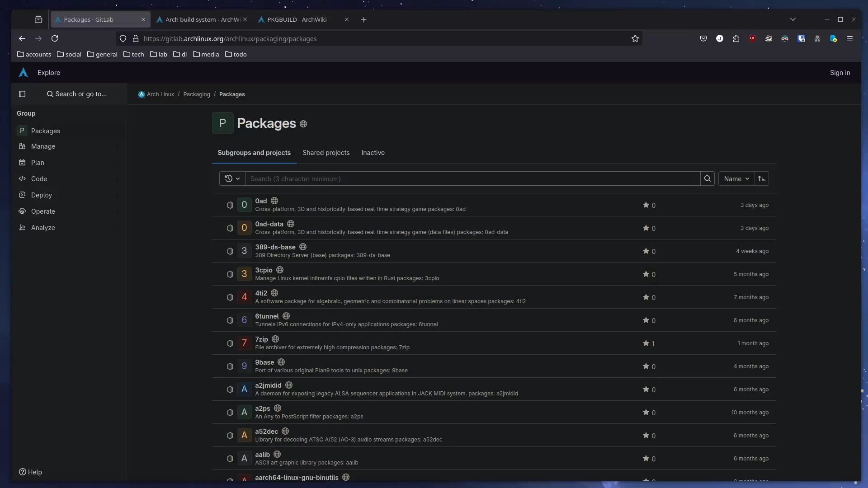Viewport: 868px width, 488px height.
Task: Switch to the Shared projects tab
Action: 326,153
